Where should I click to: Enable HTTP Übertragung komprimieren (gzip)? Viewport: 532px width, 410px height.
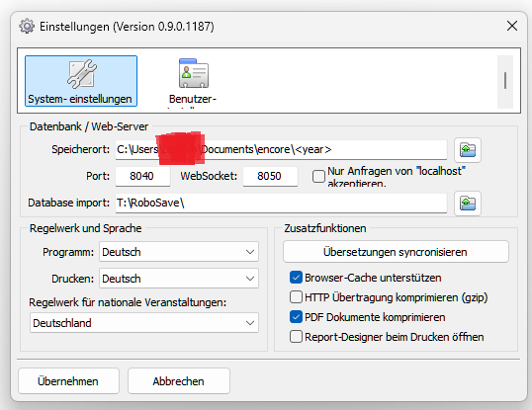[x=296, y=296]
